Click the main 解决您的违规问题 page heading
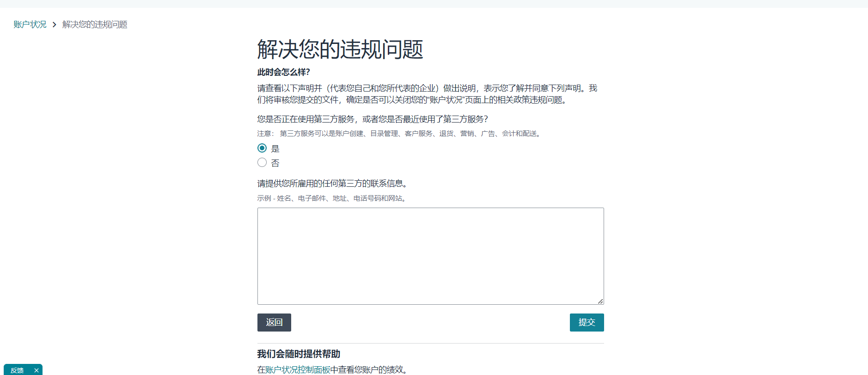 pos(340,49)
